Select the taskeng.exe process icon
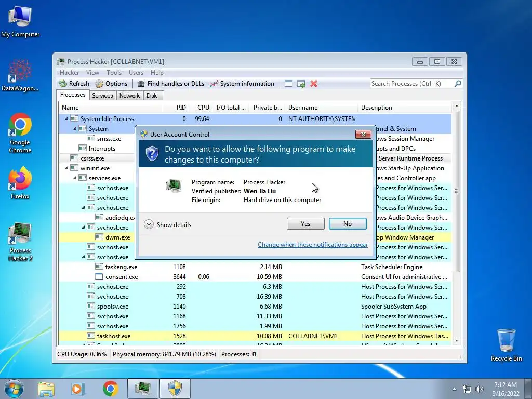The width and height of the screenshot is (532, 399). coord(99,267)
